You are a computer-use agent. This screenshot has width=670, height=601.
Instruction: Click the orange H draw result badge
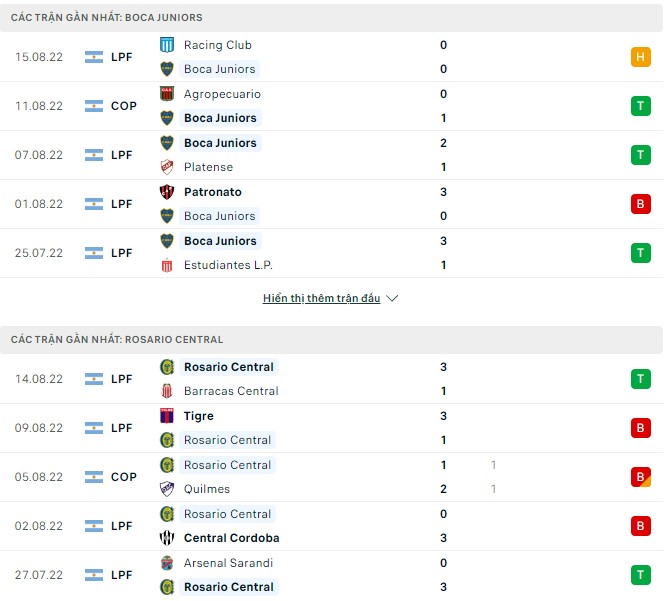pyautogui.click(x=641, y=57)
